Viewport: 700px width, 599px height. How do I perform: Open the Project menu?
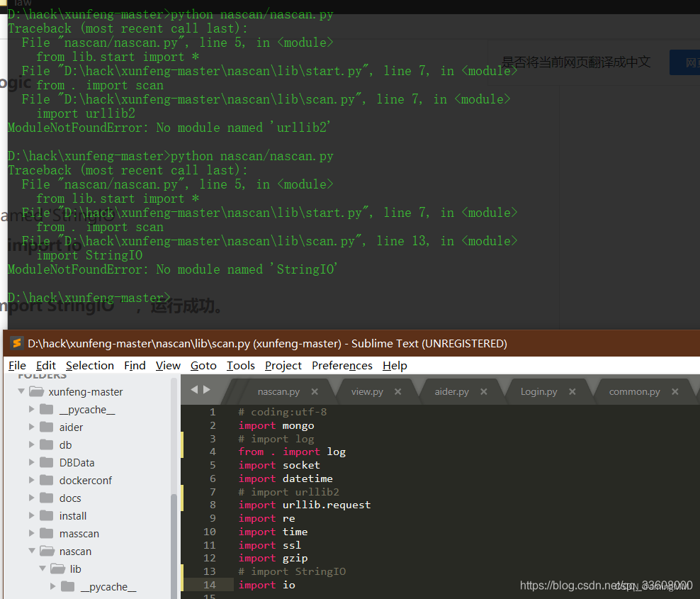click(283, 365)
